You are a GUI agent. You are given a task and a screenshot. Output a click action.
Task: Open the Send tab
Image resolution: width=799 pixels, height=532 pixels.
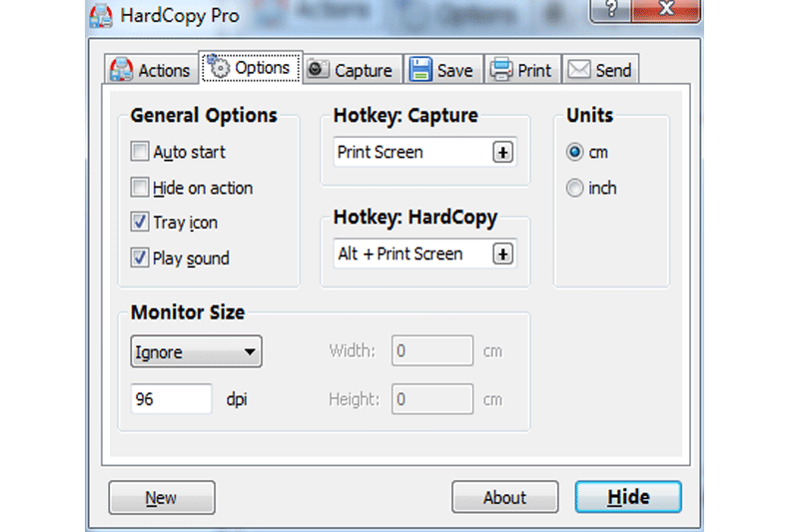coord(600,70)
